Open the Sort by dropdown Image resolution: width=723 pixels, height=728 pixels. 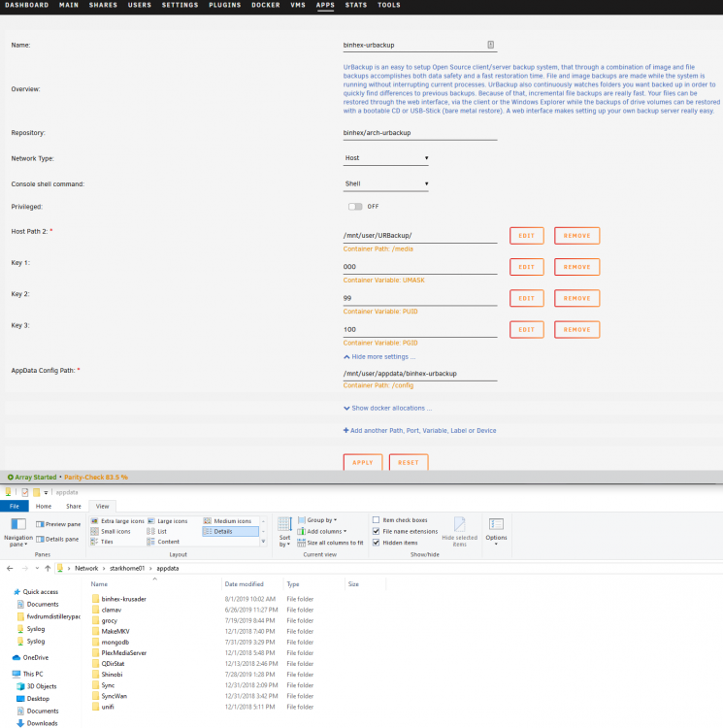pos(284,532)
